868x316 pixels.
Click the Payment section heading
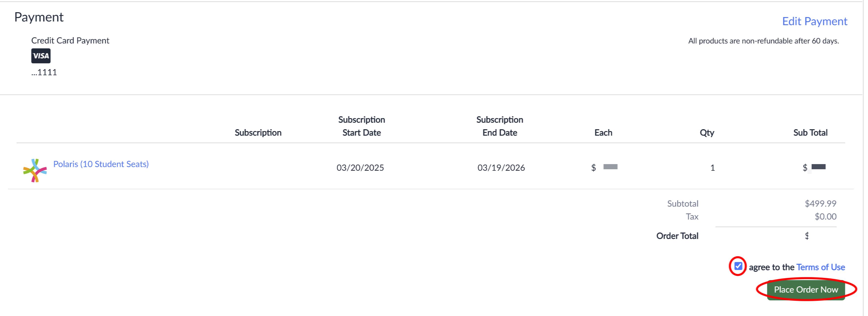39,17
